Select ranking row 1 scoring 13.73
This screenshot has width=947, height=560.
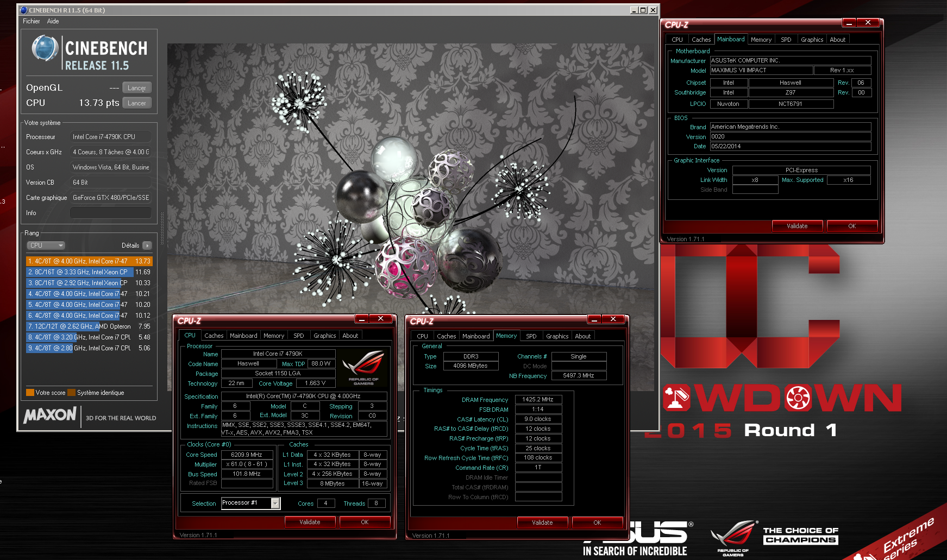[x=89, y=261]
